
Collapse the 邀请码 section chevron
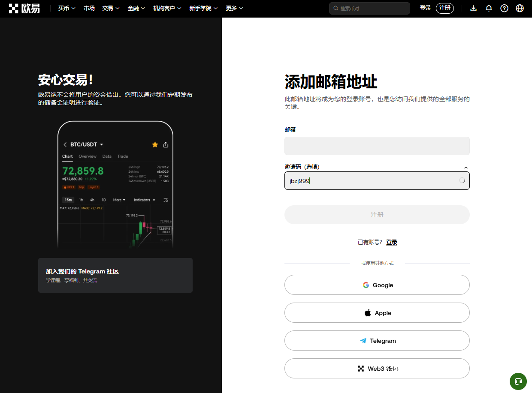coord(466,168)
